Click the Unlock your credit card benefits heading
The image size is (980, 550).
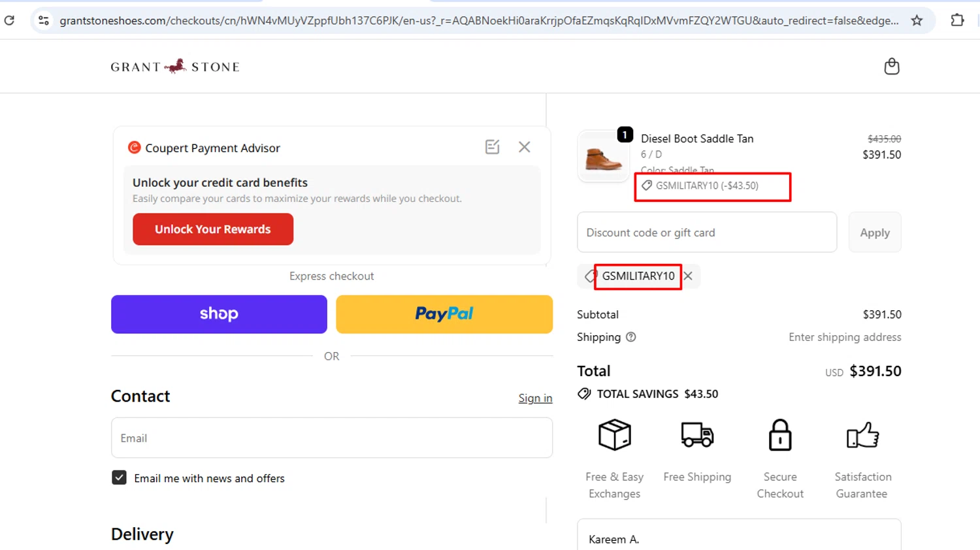click(220, 183)
